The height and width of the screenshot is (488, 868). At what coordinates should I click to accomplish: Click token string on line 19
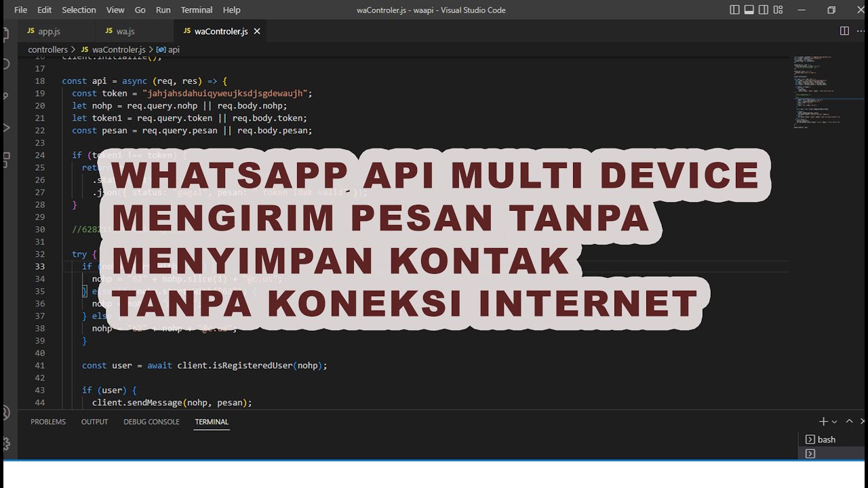226,93
